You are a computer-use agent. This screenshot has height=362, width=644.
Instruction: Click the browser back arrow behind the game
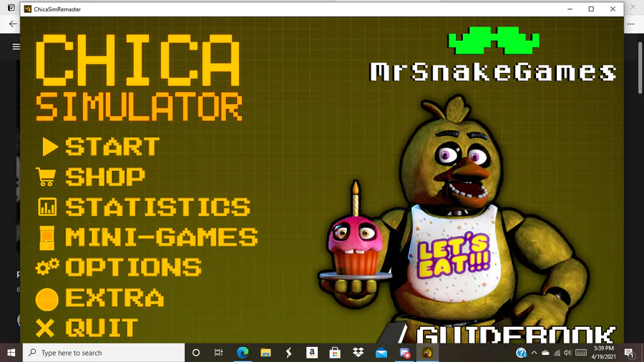tap(13, 24)
